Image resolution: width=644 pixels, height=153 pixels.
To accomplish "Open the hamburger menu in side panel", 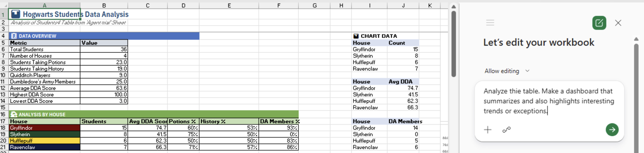I will click(490, 23).
